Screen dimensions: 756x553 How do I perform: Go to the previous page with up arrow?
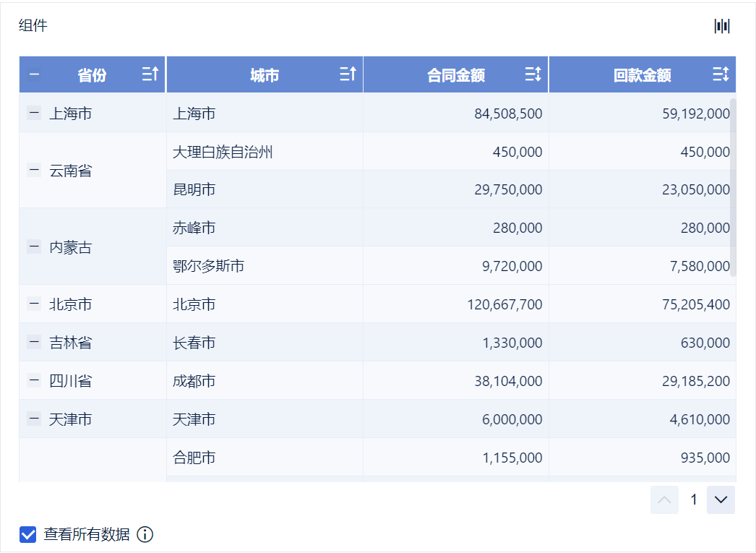(x=664, y=500)
